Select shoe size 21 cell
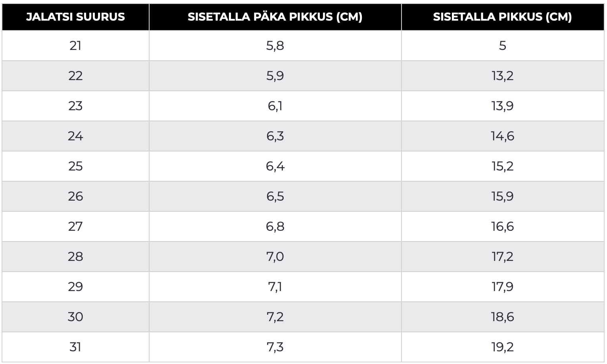607x364 pixels. [x=75, y=46]
